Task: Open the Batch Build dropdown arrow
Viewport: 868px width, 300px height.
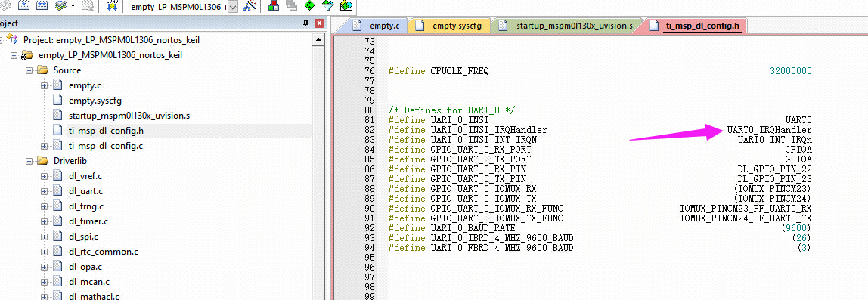Action: pyautogui.click(x=73, y=6)
